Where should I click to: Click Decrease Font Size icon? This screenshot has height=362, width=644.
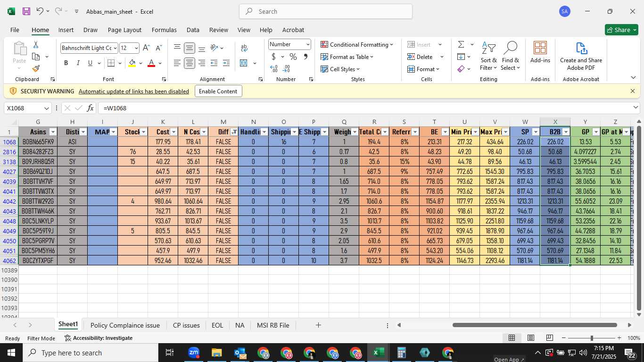(x=159, y=48)
